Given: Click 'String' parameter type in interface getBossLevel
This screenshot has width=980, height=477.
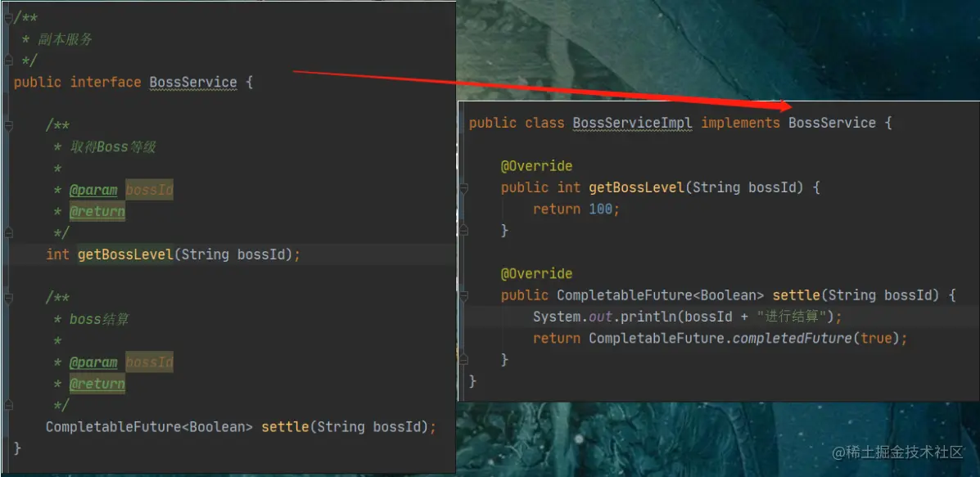Looking at the screenshot, I should [205, 254].
